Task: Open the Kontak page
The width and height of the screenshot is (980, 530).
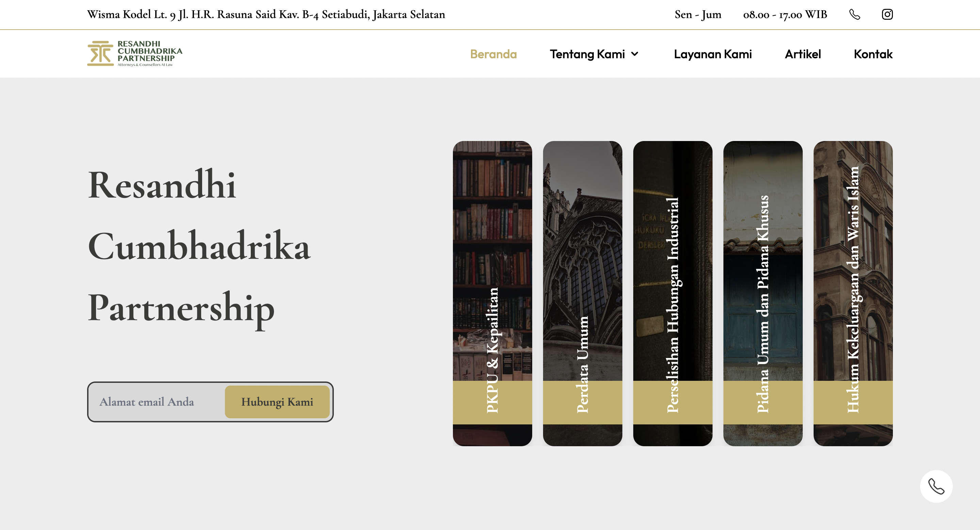Action: pyautogui.click(x=873, y=54)
